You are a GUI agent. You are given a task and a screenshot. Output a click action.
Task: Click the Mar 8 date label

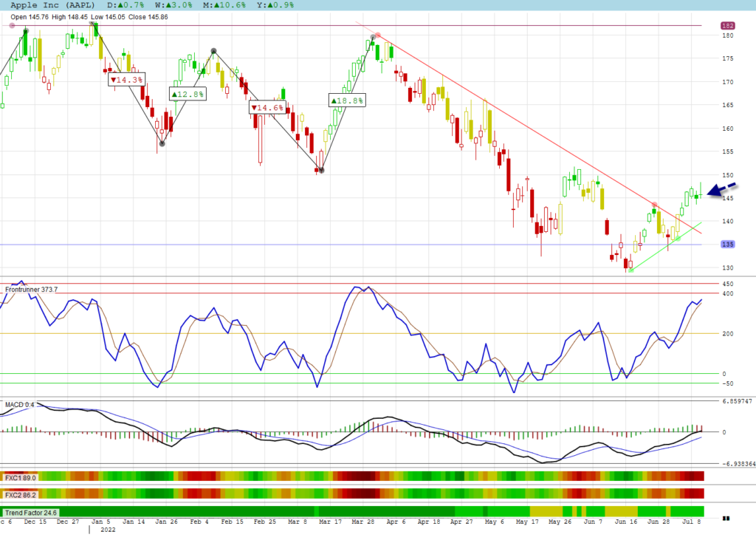coord(298,522)
